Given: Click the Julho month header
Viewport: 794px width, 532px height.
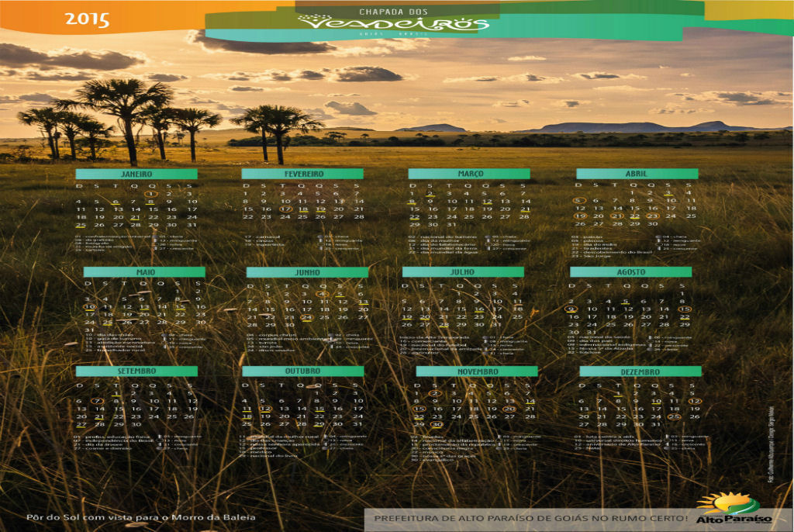Looking at the screenshot, I should 463,272.
